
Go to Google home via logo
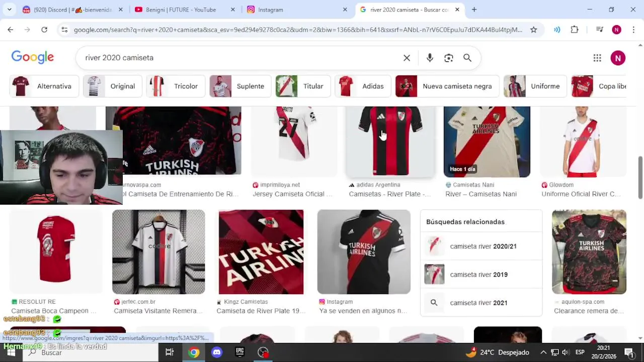coord(33,57)
